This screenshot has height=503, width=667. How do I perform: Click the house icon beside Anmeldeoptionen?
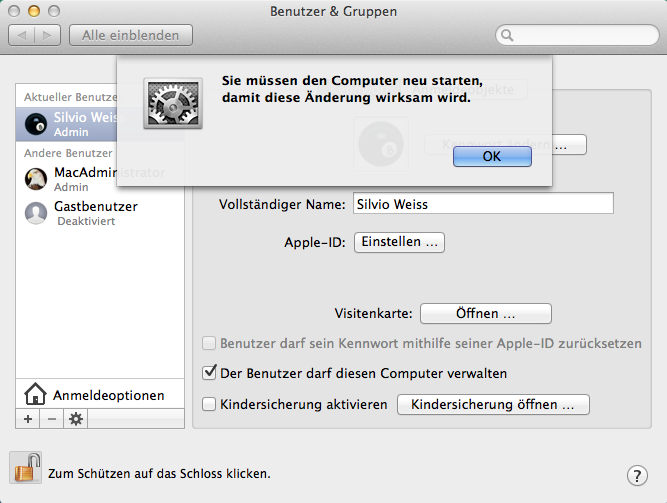(35, 394)
